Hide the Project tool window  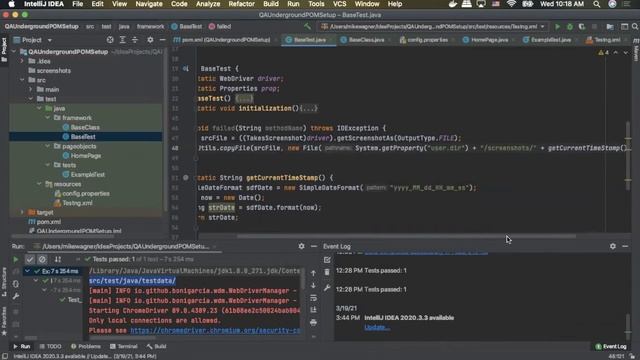[162, 40]
